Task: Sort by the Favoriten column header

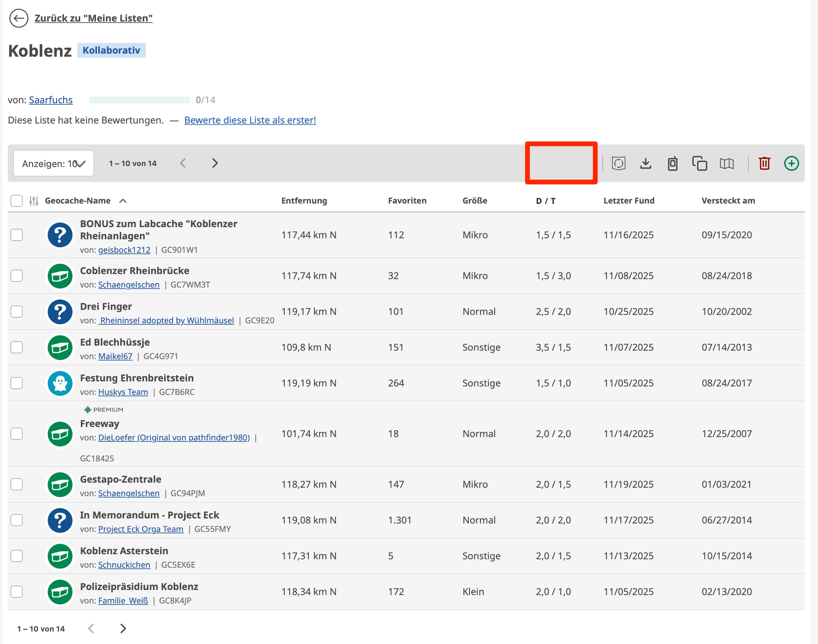Action: click(407, 200)
